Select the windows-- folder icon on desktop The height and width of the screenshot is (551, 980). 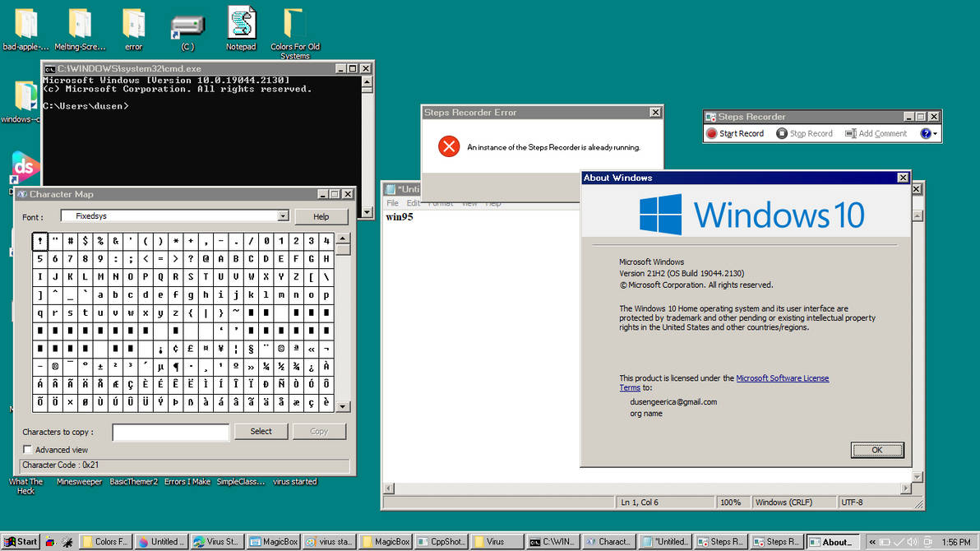[x=25, y=96]
